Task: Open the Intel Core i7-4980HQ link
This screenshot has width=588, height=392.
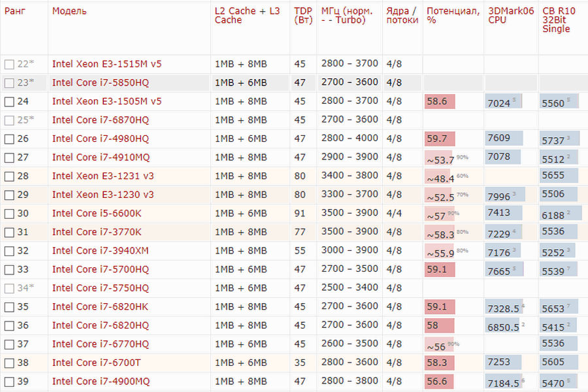Action: [101, 139]
